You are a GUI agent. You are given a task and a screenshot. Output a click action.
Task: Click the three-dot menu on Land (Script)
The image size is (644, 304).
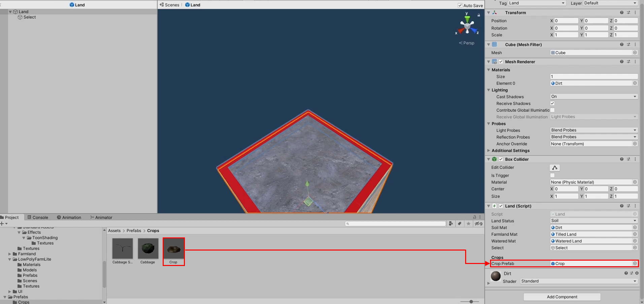(636, 206)
